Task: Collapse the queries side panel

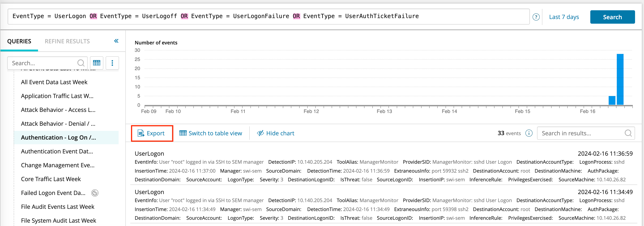Action: pos(116,41)
